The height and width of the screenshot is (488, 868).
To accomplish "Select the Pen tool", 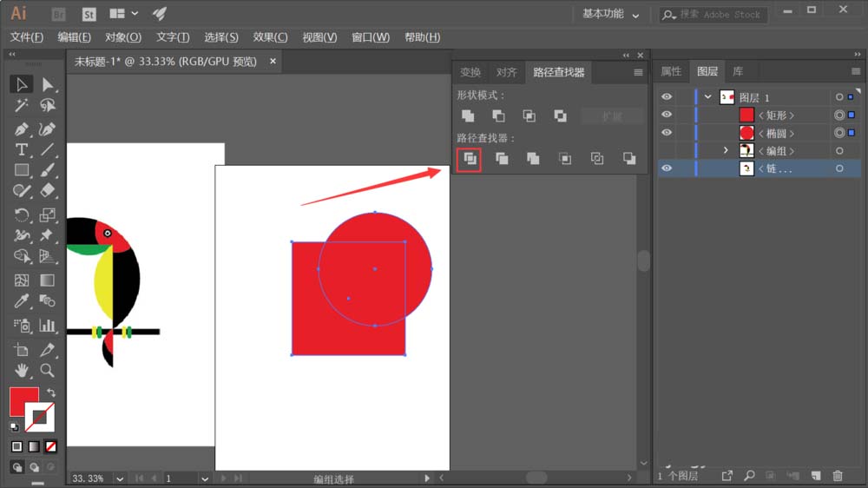I will tap(22, 129).
